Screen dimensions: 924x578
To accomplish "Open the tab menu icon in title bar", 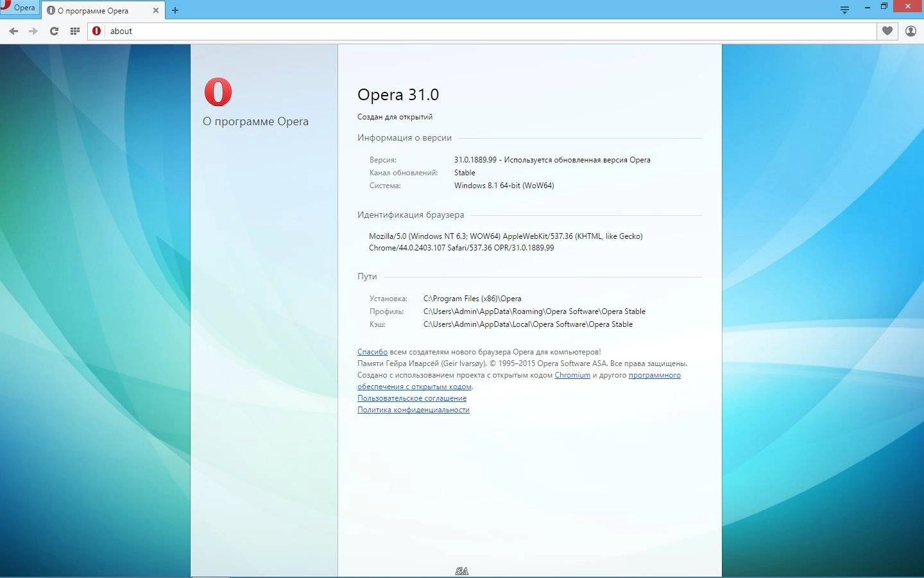I will point(844,10).
